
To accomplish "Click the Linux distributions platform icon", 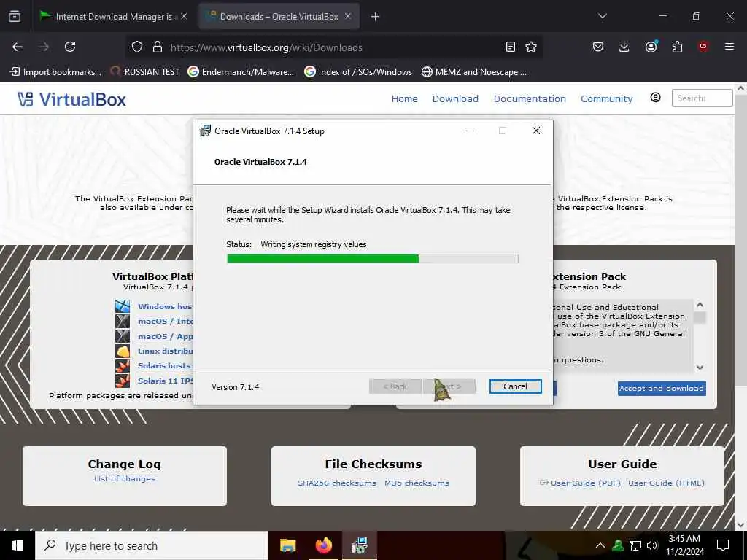I will 123,351.
